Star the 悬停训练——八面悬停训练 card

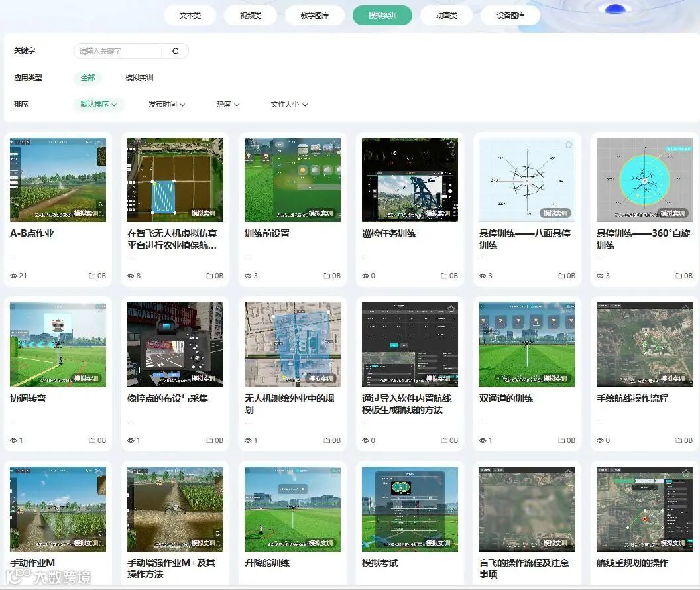pos(568,144)
